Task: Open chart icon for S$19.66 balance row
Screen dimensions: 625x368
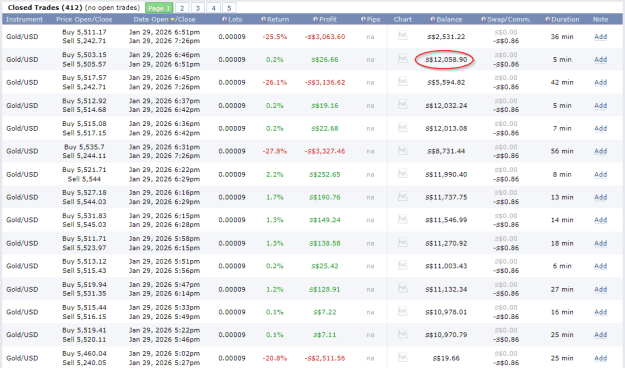Action: tap(403, 357)
